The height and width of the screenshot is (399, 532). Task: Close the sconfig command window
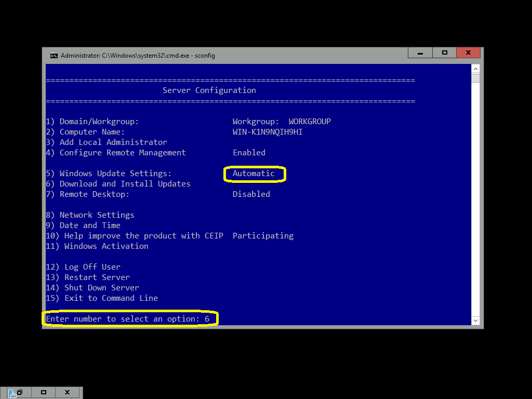(x=468, y=53)
